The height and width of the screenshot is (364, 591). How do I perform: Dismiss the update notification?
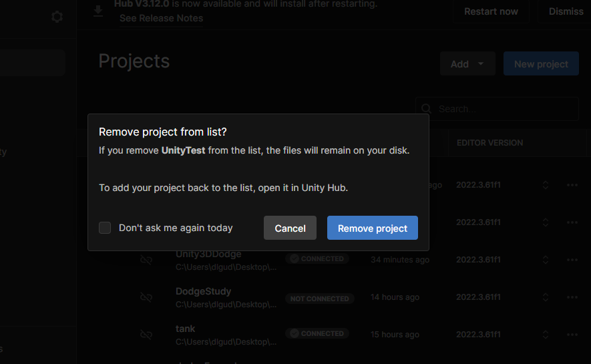point(566,11)
